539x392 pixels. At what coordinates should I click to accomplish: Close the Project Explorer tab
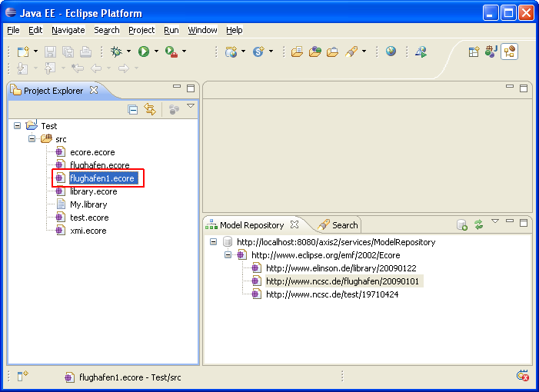[94, 90]
